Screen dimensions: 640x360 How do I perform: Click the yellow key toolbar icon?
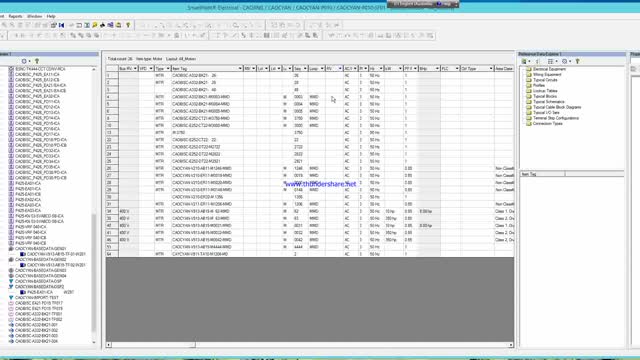click(x=95, y=25)
